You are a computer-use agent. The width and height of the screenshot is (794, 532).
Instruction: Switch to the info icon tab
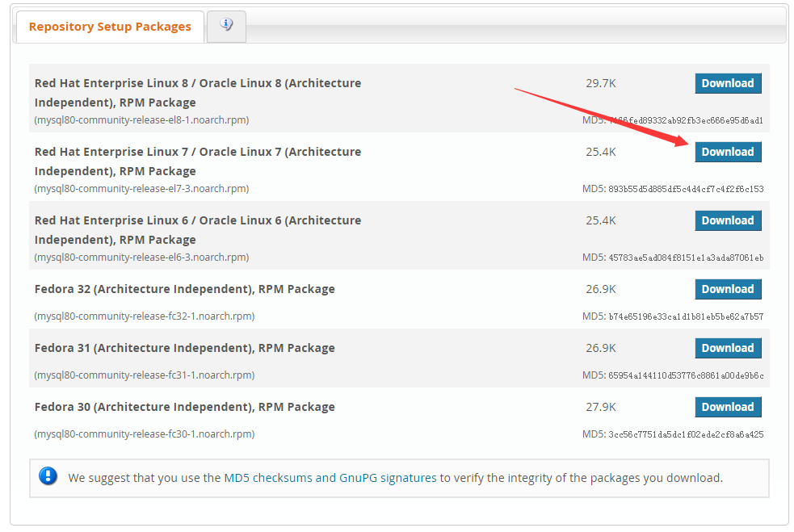(226, 27)
